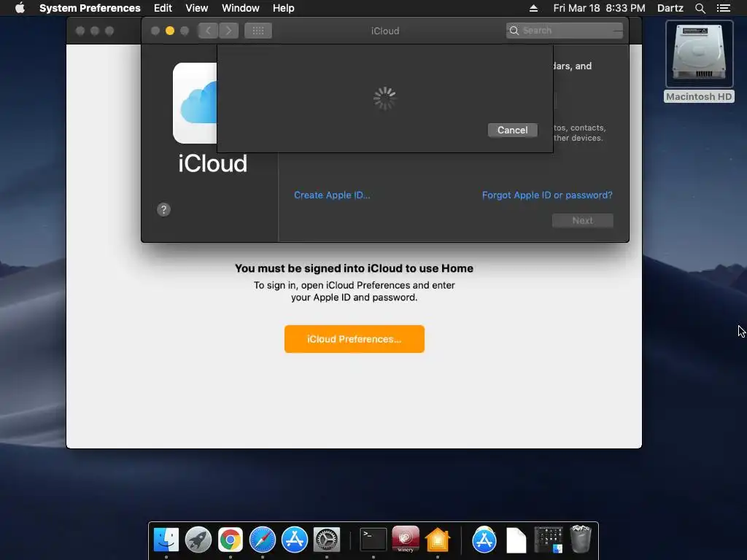Open System Preferences gear in Dock
This screenshot has width=747, height=560.
[x=327, y=540]
